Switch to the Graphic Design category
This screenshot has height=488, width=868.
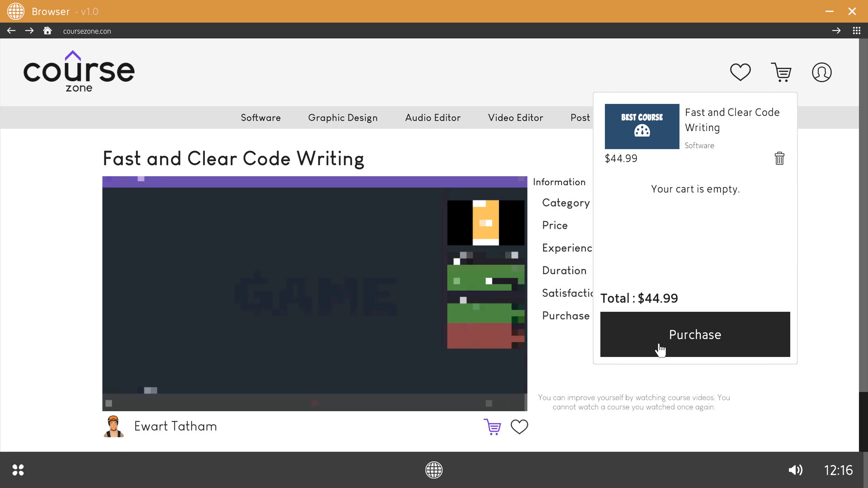(343, 117)
